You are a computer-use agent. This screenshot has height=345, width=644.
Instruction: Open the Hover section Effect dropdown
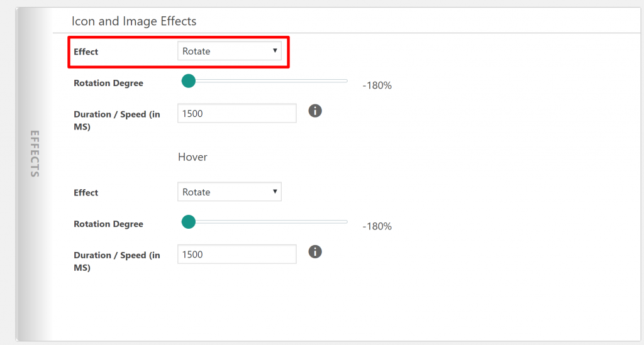point(229,192)
